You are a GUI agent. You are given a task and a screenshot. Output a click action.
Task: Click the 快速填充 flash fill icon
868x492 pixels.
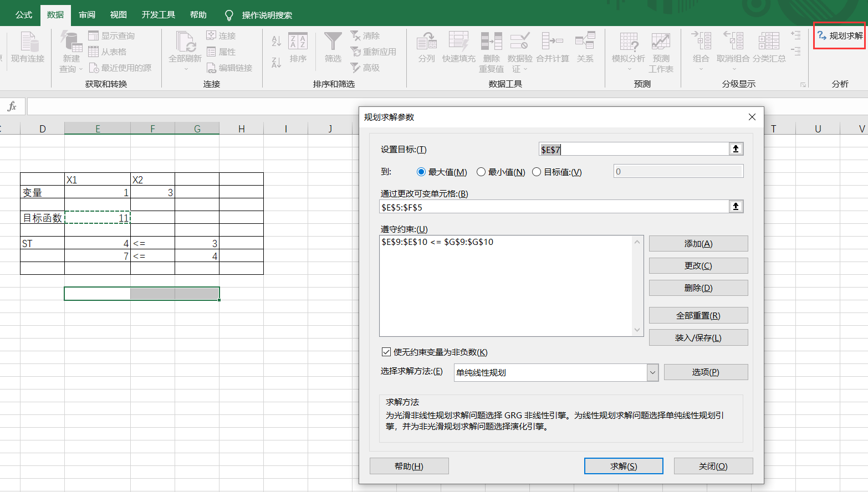[x=458, y=42]
